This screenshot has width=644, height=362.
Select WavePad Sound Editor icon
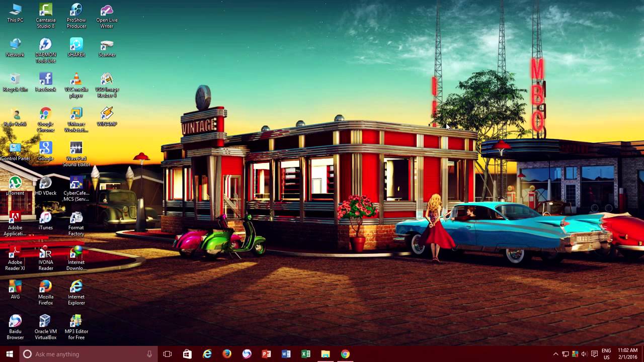76,154
